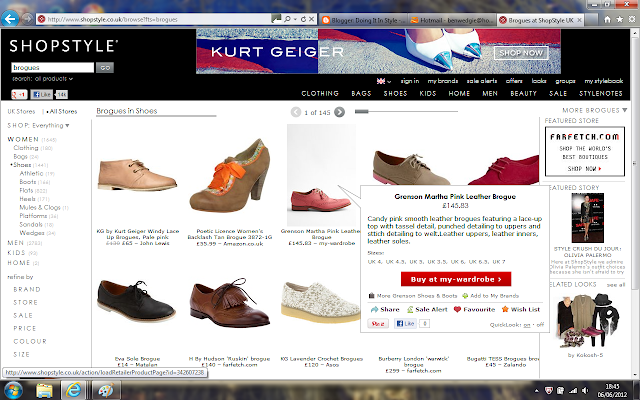Click Add to My Brands
This screenshot has height=400, width=640.
[x=490, y=296]
